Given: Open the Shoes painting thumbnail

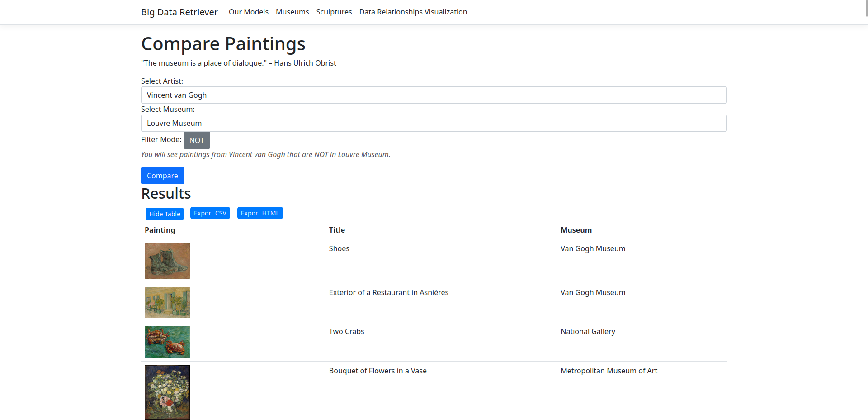Looking at the screenshot, I should point(167,261).
